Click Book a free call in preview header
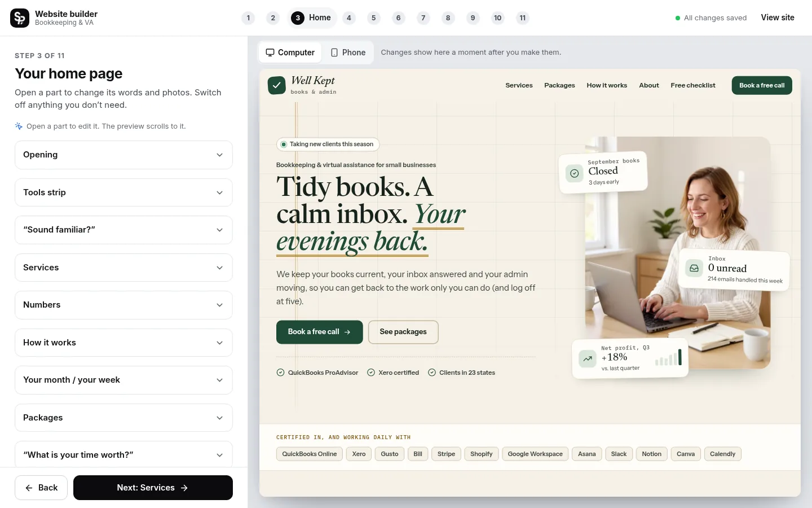Viewport: 812px width, 508px height. click(762, 85)
